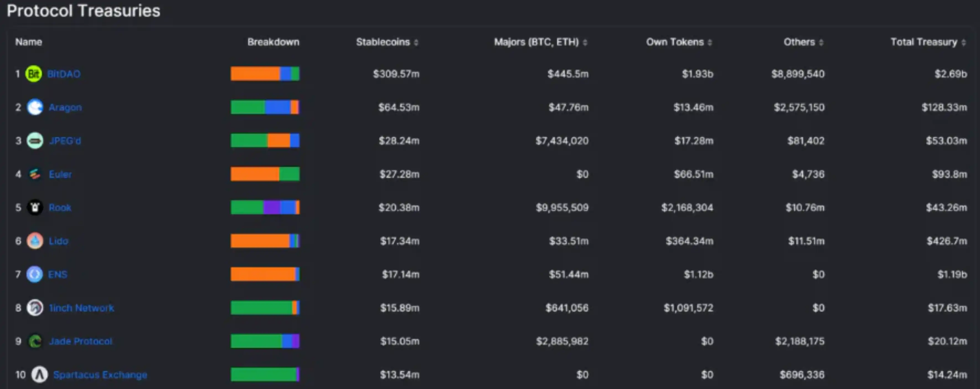980x389 pixels.
Task: Click the Spartacus Exchange logo icon
Action: click(x=39, y=375)
